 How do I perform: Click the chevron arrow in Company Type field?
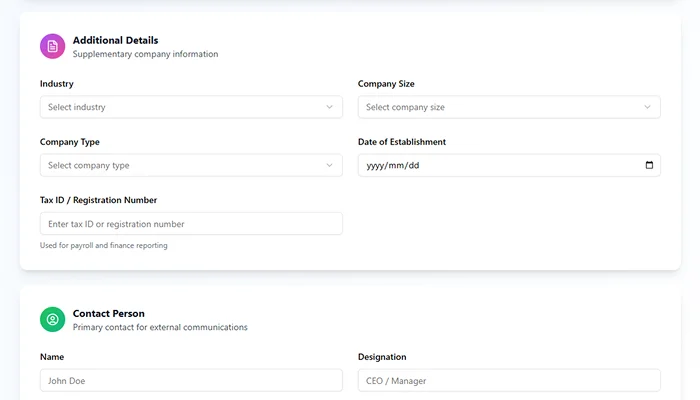330,165
